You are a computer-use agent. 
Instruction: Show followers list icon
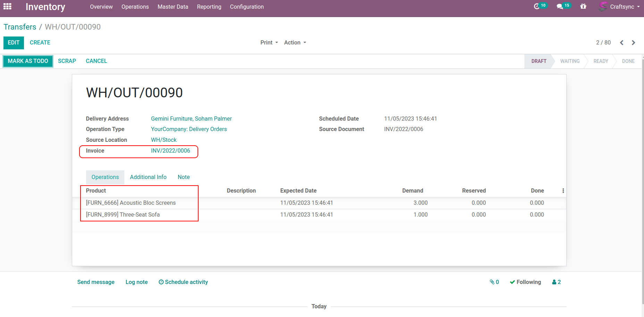click(557, 282)
